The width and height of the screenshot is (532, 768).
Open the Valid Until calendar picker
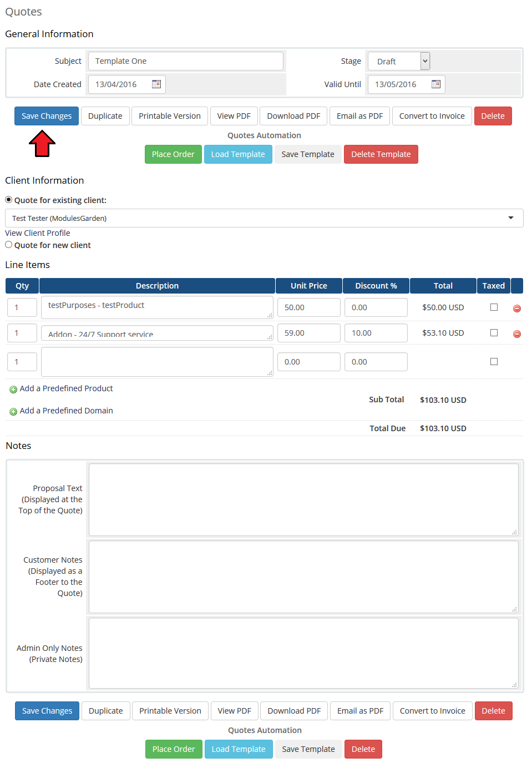coord(436,84)
